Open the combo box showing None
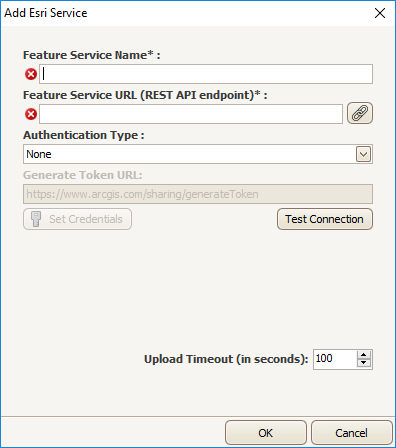396x448 pixels. click(x=198, y=154)
